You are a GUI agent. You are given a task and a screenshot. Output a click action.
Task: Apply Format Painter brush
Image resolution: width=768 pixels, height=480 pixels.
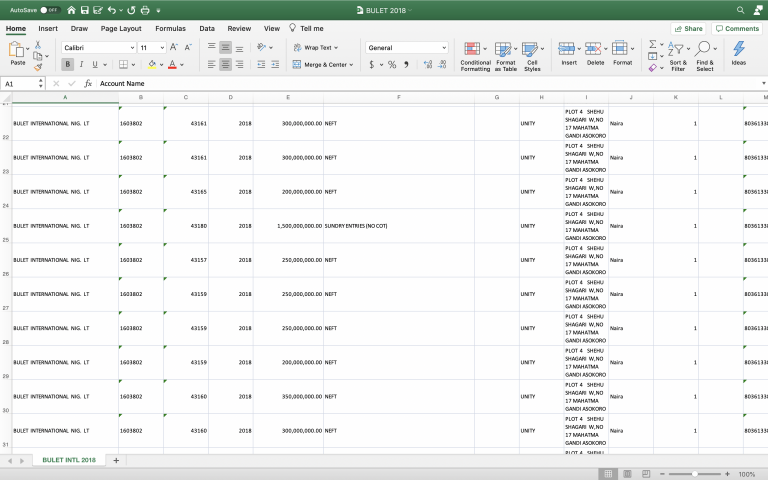point(38,67)
